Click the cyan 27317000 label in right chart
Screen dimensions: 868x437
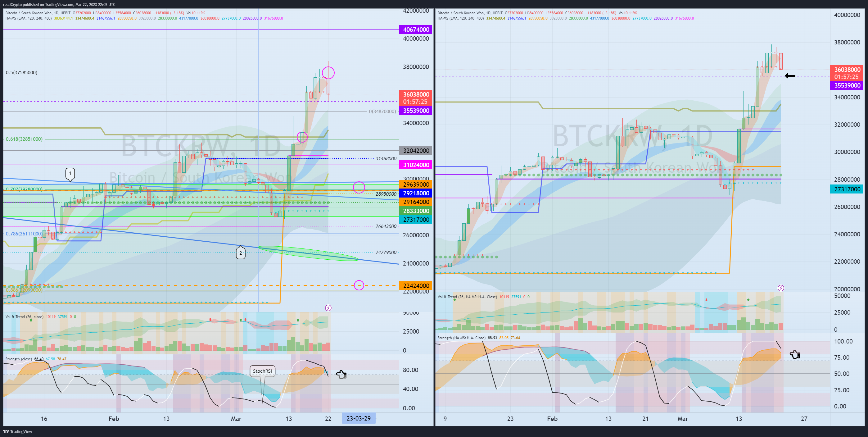tap(847, 189)
